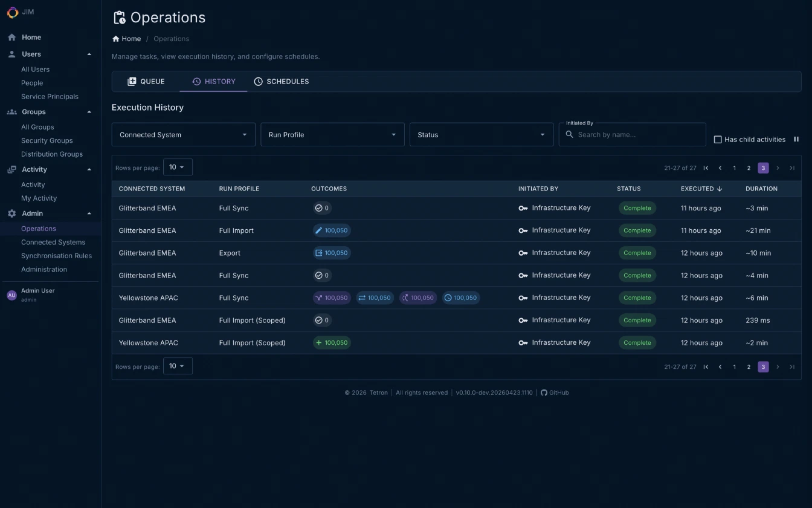Click the key icon next to Infrastructure Key
The height and width of the screenshot is (508, 812).
click(523, 207)
